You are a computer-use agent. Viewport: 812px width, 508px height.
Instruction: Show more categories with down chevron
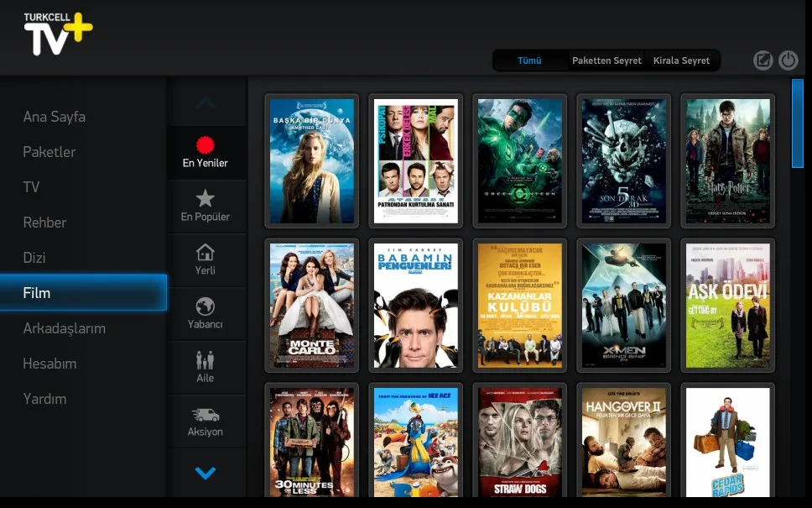(x=205, y=473)
